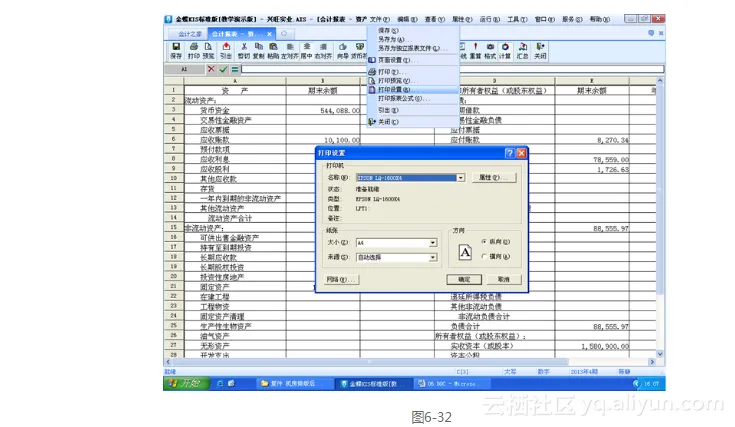The width and height of the screenshot is (735, 427).
Task: Click the 向导 (Wizard) toolbar icon
Action: click(343, 51)
